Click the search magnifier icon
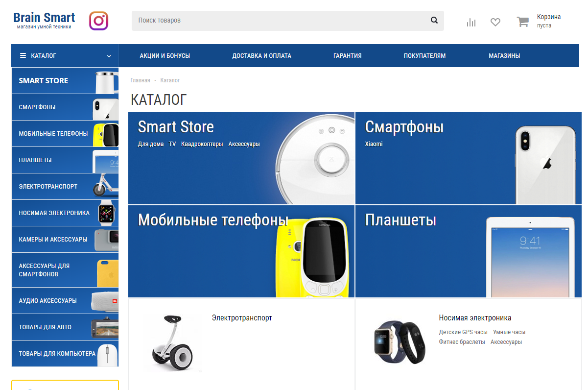 pyautogui.click(x=434, y=20)
